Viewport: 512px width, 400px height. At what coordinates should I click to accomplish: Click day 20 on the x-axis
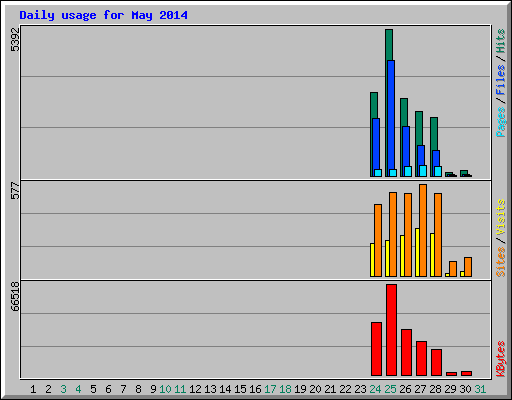pos(315,389)
